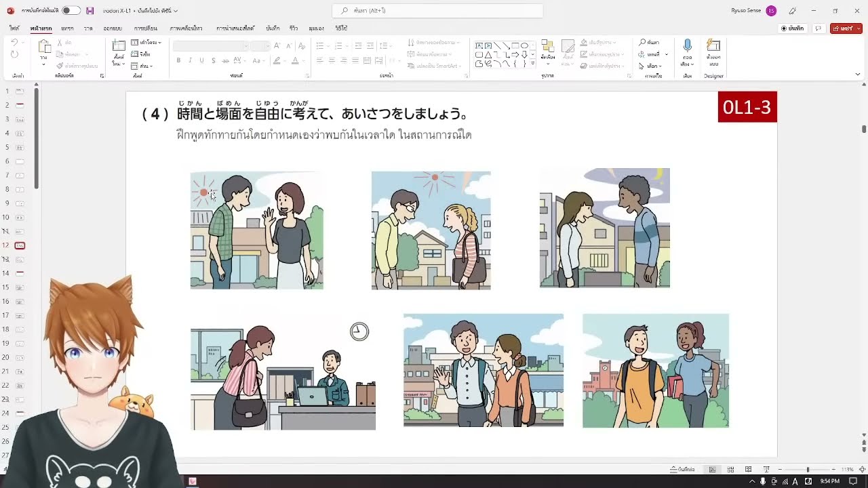This screenshot has height=488, width=868.
Task: Click the center text alignment icon
Action: (x=332, y=60)
